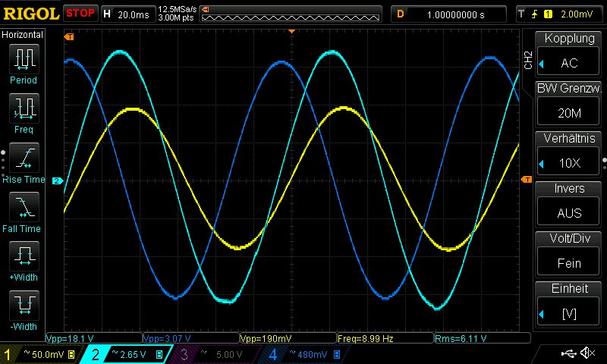
Task: Select channel 1 50.0mV tab
Action: tap(40, 354)
